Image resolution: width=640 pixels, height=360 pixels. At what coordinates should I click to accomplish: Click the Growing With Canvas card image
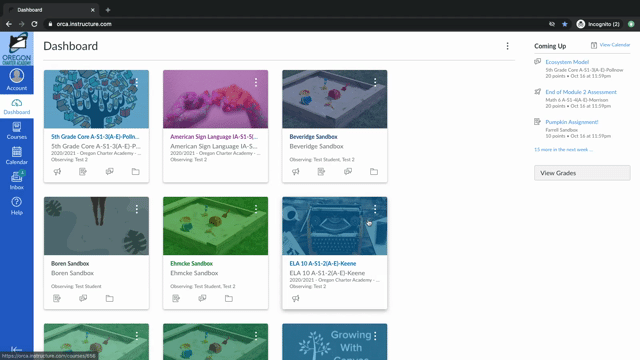335,342
